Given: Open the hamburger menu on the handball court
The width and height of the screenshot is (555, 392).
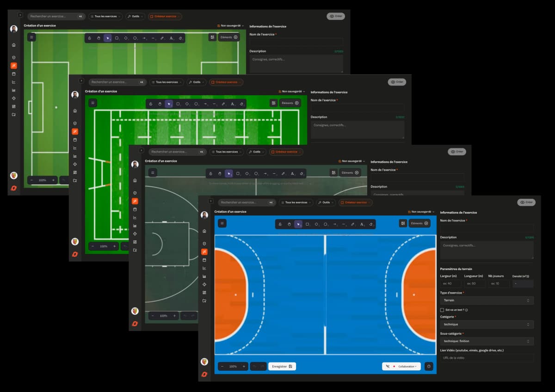Looking at the screenshot, I should 222,223.
